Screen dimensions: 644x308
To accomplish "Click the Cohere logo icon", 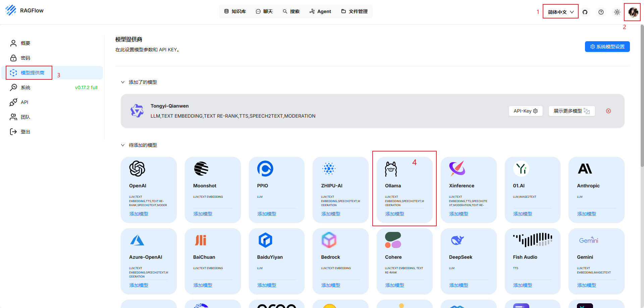I will [x=393, y=240].
